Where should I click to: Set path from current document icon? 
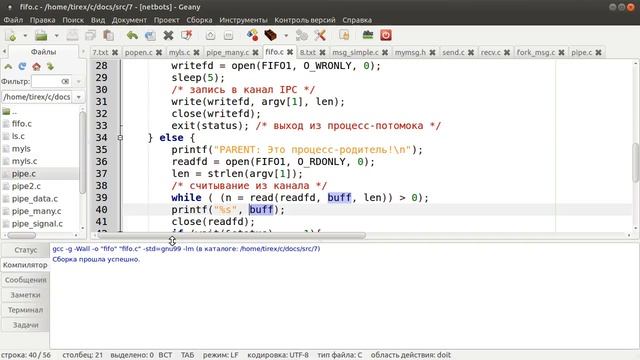(50, 66)
